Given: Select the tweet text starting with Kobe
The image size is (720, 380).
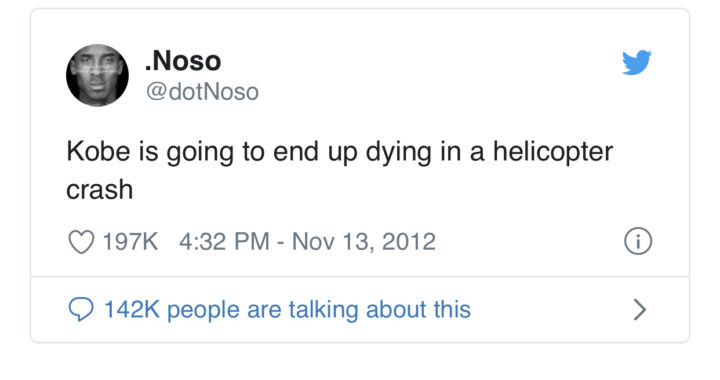Looking at the screenshot, I should click(340, 170).
